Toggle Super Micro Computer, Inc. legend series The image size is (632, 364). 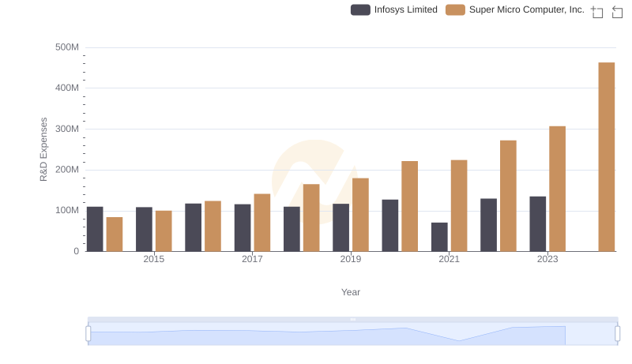(515, 9)
